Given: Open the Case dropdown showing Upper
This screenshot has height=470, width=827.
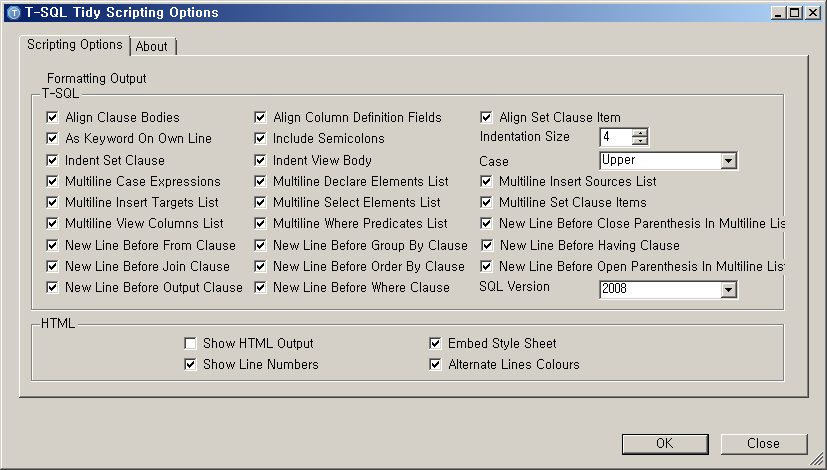Looking at the screenshot, I should point(728,160).
